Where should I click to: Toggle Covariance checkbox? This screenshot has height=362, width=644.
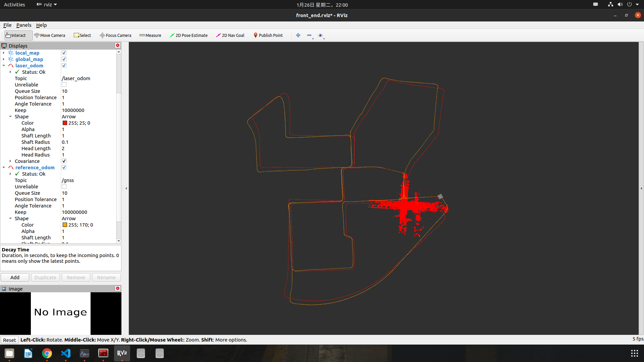coord(64,161)
